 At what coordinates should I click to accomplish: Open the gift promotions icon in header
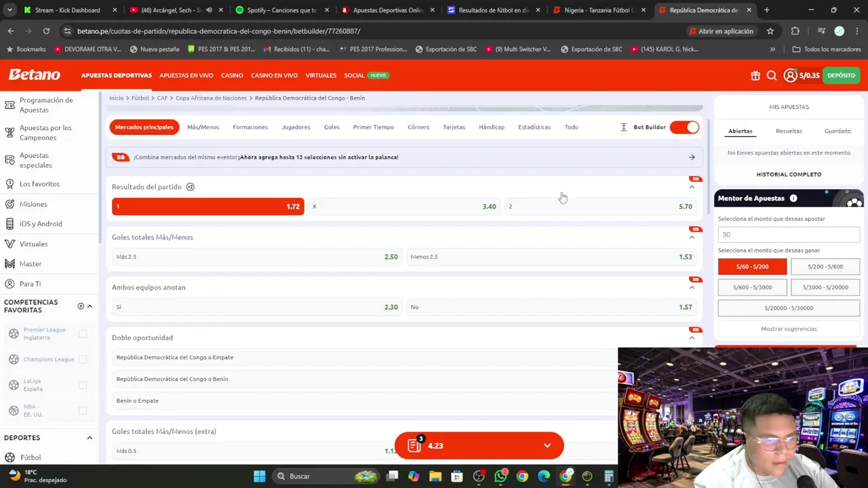tap(755, 75)
